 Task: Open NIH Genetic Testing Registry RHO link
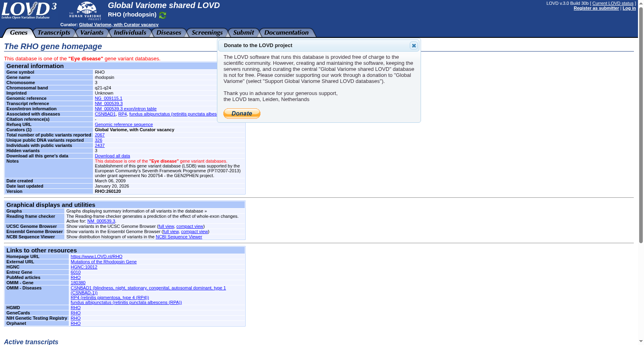(76, 318)
